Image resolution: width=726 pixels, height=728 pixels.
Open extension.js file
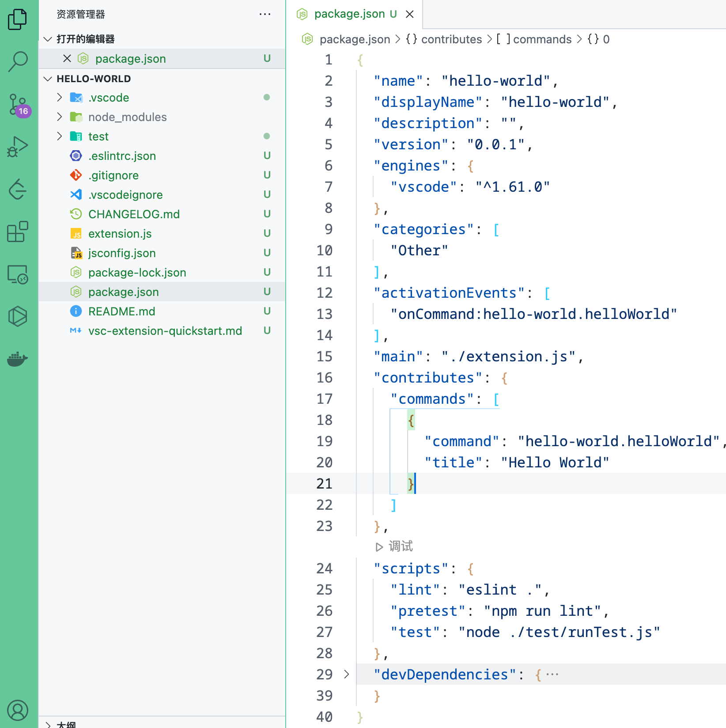[162, 233]
